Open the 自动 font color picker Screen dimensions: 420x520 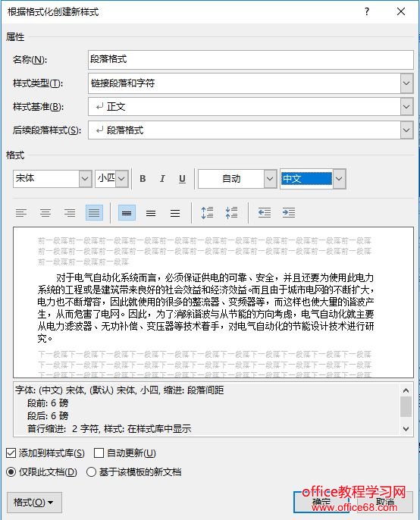pyautogui.click(x=270, y=179)
